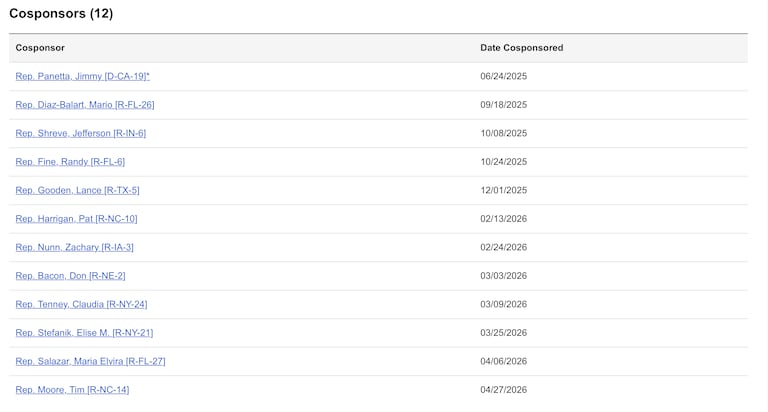Click the 04/27/2026 date cell
The width and height of the screenshot is (768, 412).
503,390
